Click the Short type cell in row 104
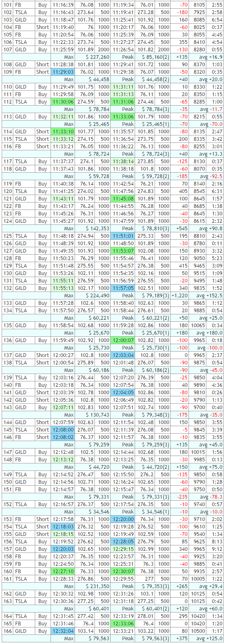The width and height of the screenshot is (225, 644). click(42, 27)
